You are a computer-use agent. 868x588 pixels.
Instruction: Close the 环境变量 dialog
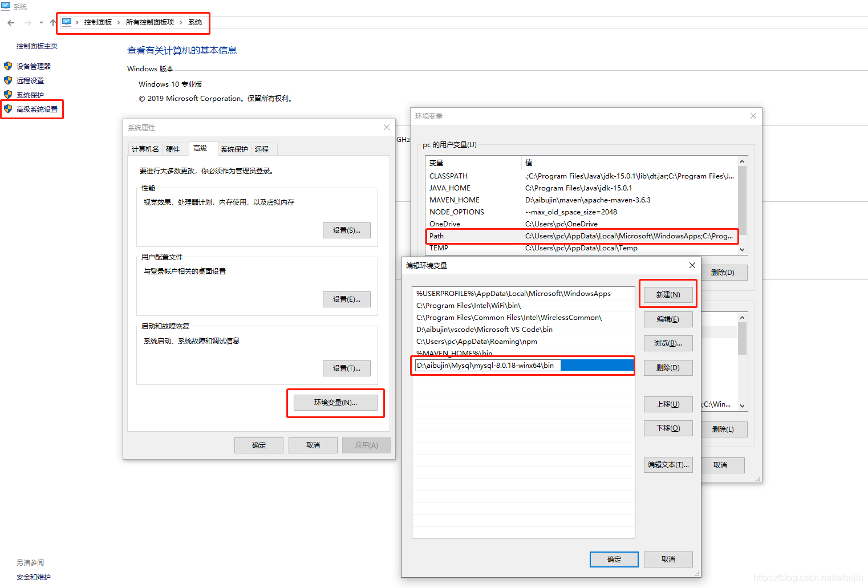[753, 116]
